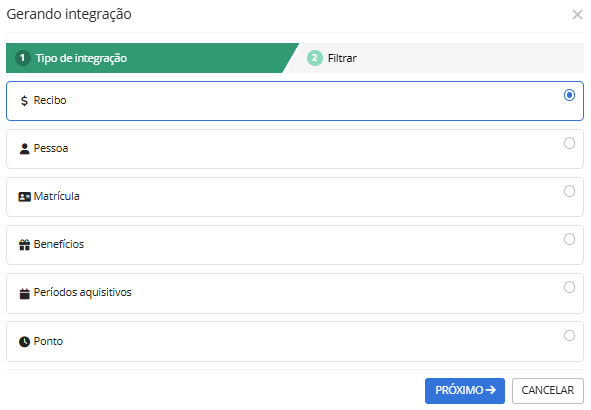This screenshot has width=591, height=410.
Task: Click the step number 2 badge
Action: [315, 58]
